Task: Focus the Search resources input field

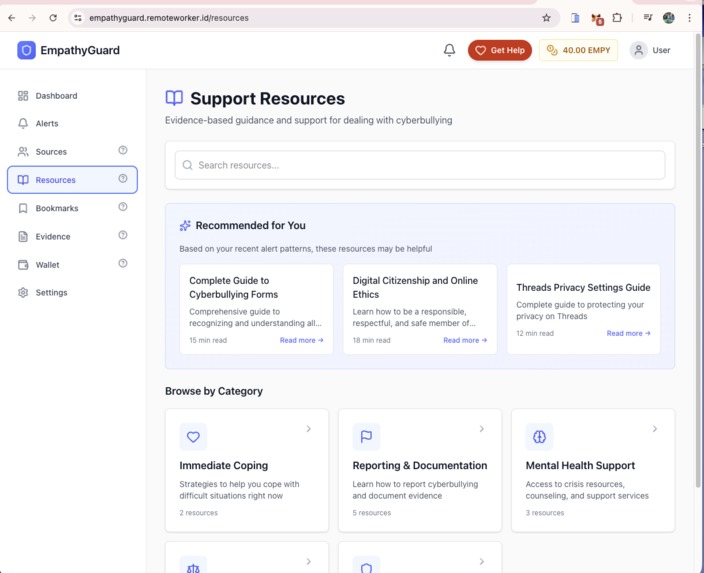Action: 420,165
